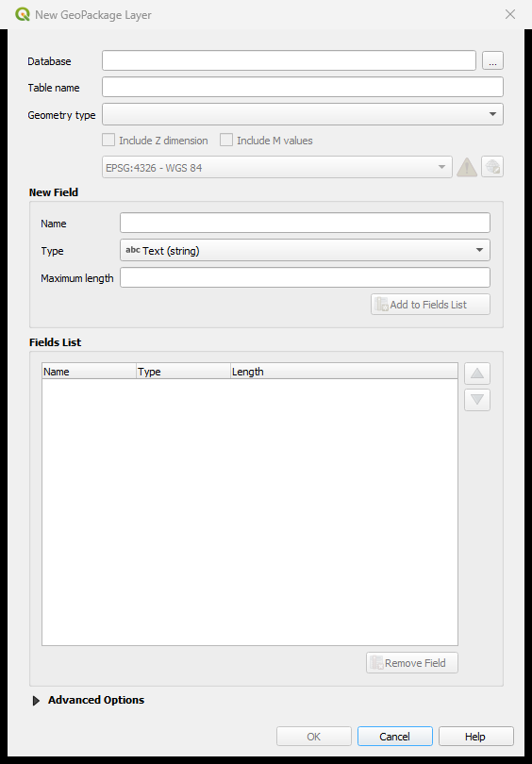Click the Cancel button
532x764 pixels.
(x=394, y=737)
